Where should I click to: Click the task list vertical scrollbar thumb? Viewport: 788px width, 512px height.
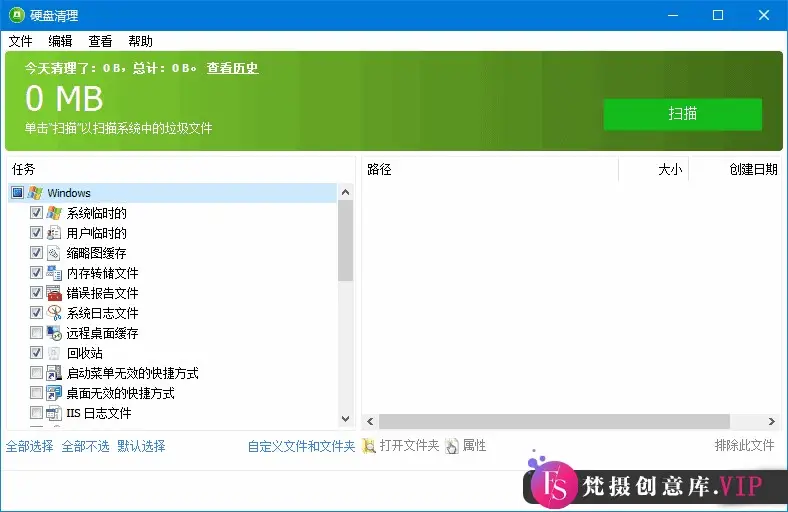[345, 240]
